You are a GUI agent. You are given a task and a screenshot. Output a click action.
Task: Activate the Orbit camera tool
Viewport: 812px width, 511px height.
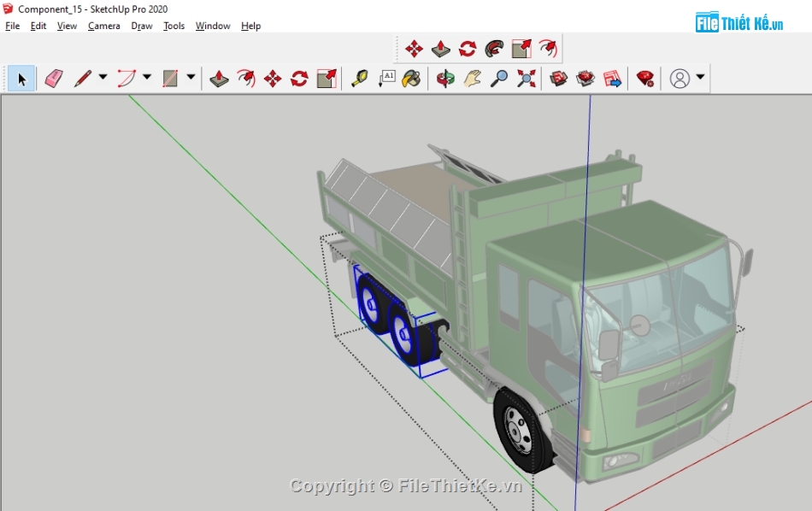(x=444, y=79)
